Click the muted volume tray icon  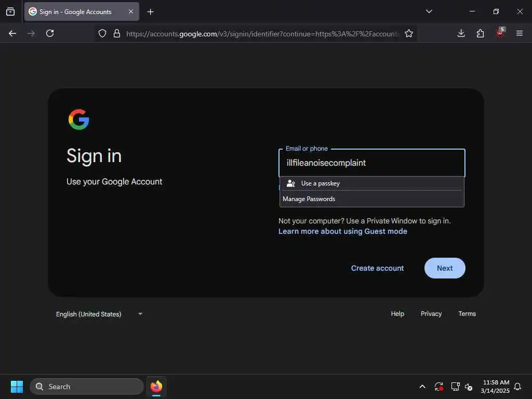[469, 387]
